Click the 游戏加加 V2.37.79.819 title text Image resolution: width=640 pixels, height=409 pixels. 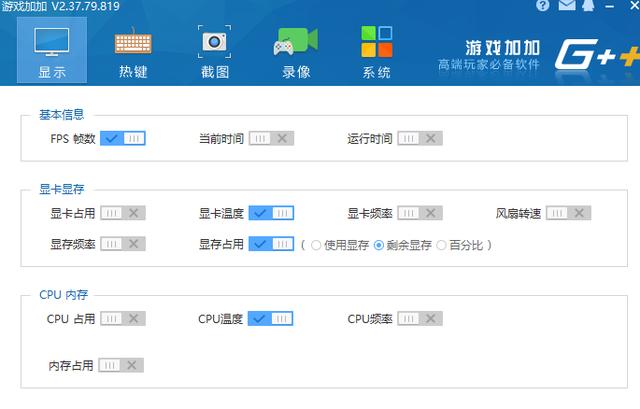[60, 6]
